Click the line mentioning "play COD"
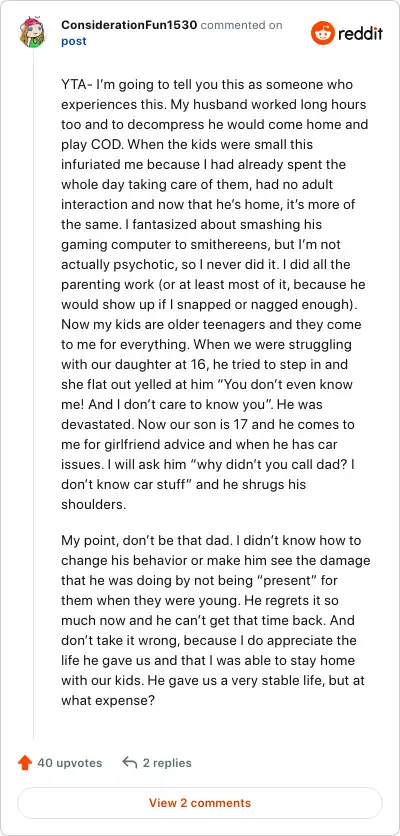The width and height of the screenshot is (400, 836). pos(187,144)
